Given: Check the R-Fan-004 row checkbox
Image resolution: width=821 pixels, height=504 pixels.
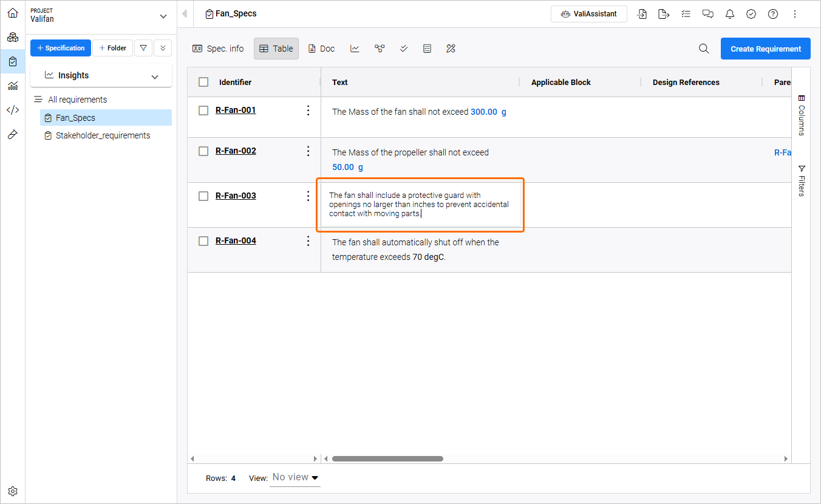Looking at the screenshot, I should coord(203,240).
